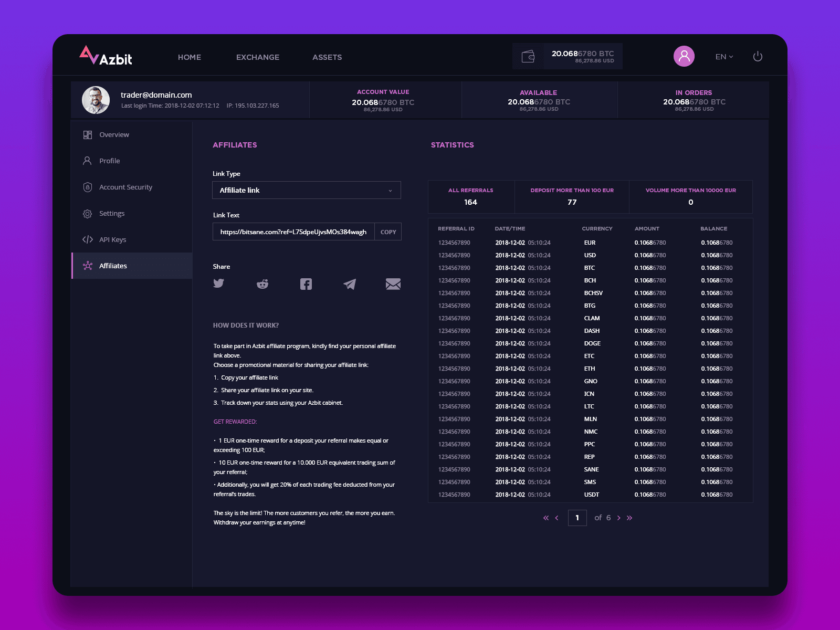Screen dimensions: 840x630
Task: Share affiliate link via Reddit icon
Action: [262, 284]
